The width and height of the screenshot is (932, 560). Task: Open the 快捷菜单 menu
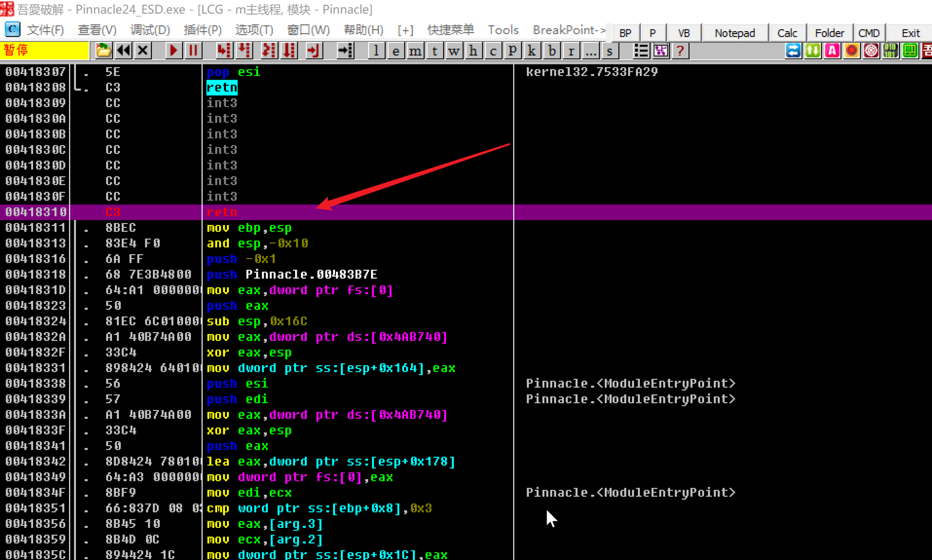(x=451, y=30)
